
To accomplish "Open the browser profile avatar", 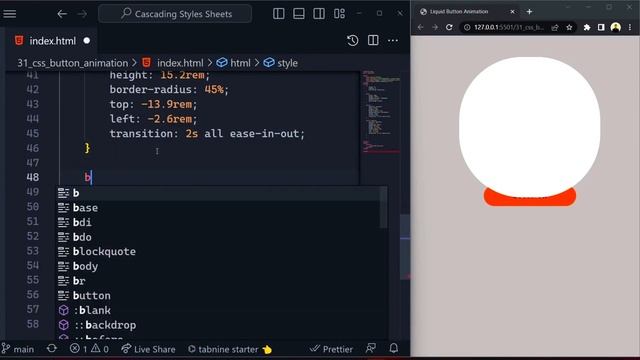I will pyautogui.click(x=616, y=27).
